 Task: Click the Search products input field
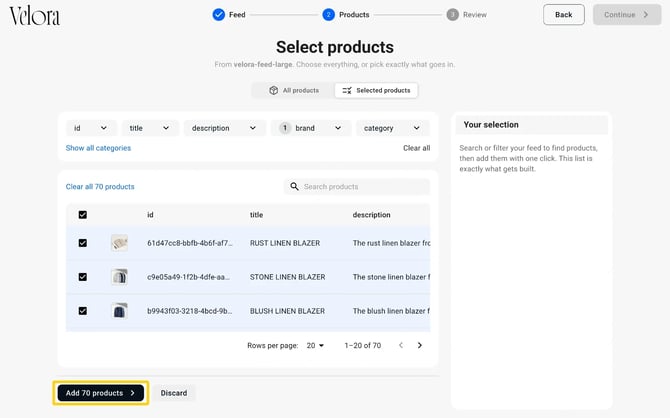pyautogui.click(x=357, y=186)
